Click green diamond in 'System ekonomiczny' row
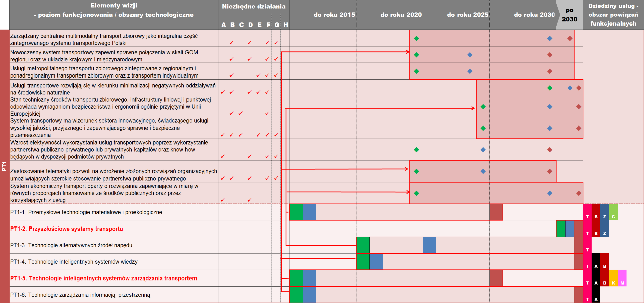 point(416,193)
